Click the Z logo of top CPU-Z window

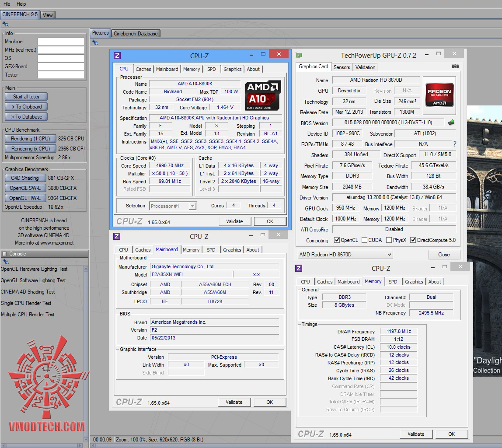117,56
